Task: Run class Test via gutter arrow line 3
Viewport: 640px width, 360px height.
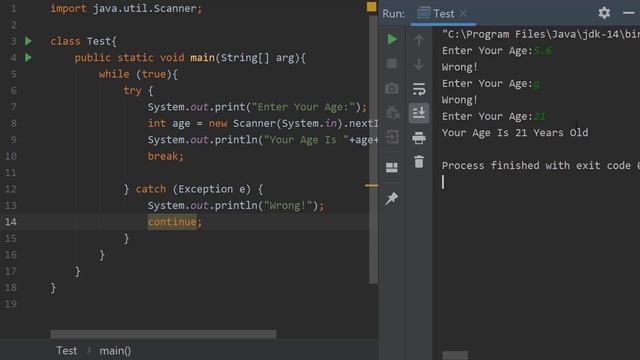Action: point(28,41)
